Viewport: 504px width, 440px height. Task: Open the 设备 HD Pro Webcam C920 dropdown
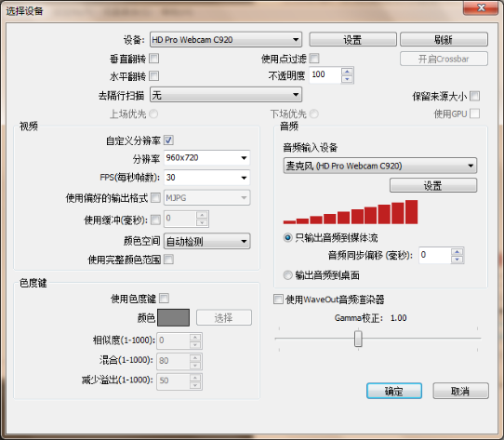(226, 40)
